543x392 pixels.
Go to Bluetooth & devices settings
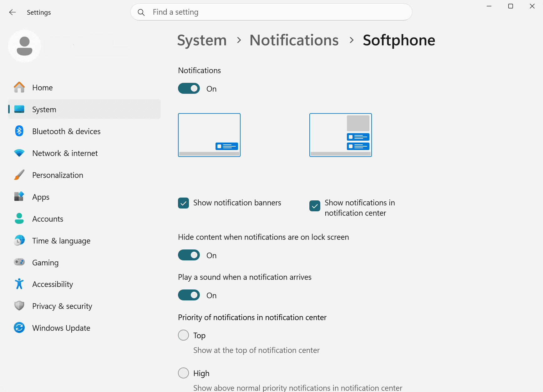pos(84,131)
